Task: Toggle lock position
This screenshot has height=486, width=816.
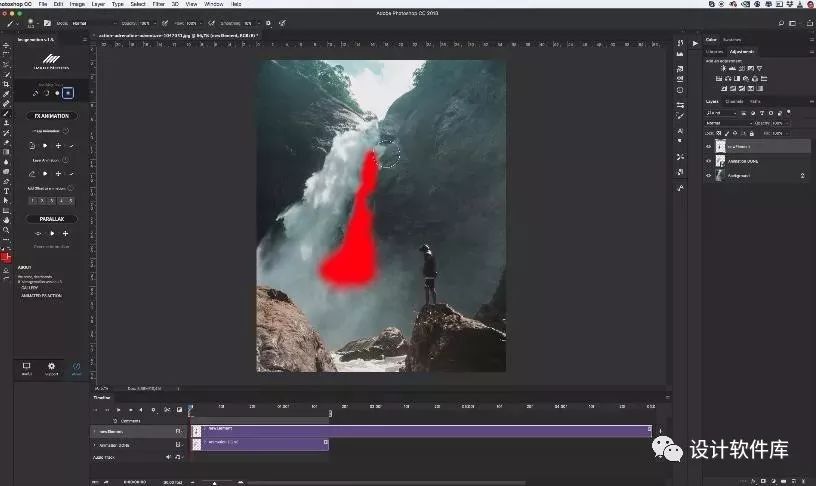Action: pyautogui.click(x=735, y=134)
